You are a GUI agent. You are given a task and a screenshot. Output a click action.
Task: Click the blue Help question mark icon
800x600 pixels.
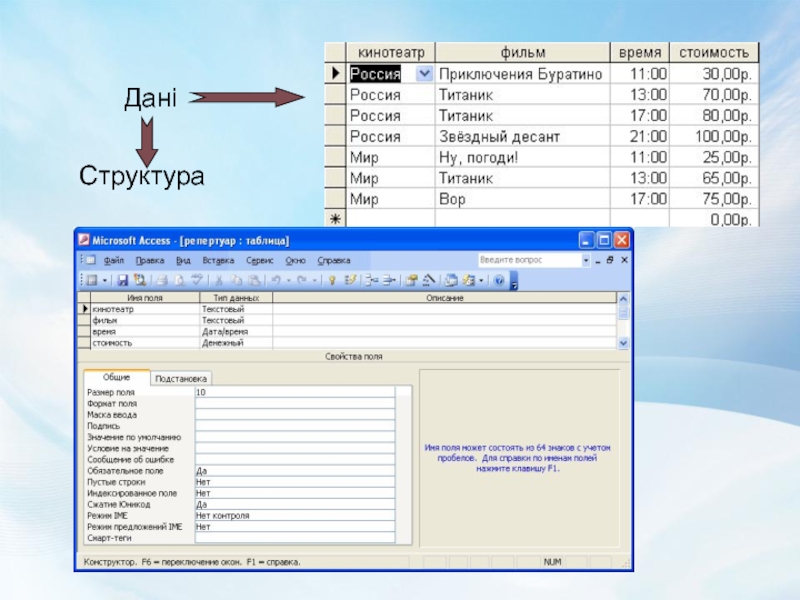[x=498, y=281]
